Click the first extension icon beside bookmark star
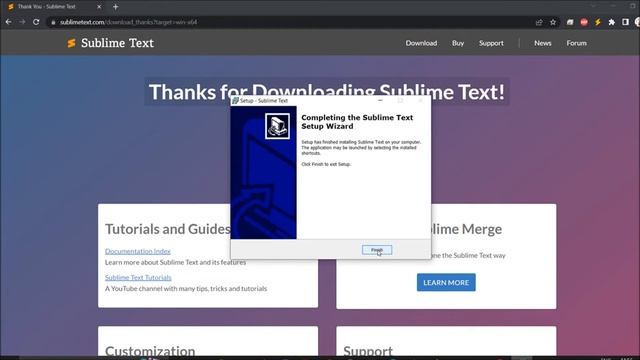The image size is (640, 360). click(x=570, y=22)
